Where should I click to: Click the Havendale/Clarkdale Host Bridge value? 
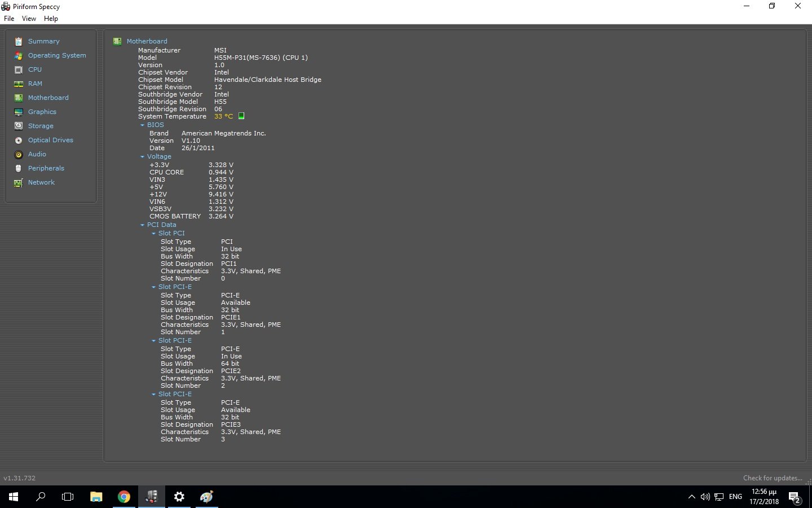click(268, 80)
